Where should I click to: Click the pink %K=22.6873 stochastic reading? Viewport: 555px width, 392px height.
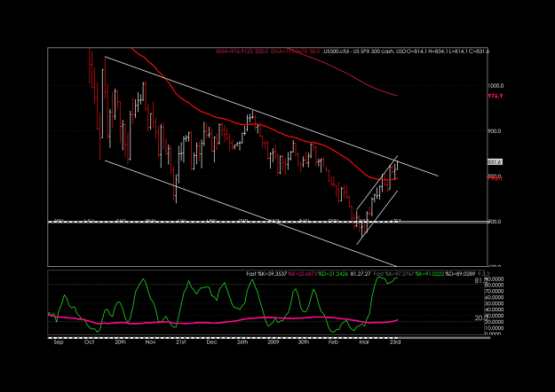[x=304, y=273]
